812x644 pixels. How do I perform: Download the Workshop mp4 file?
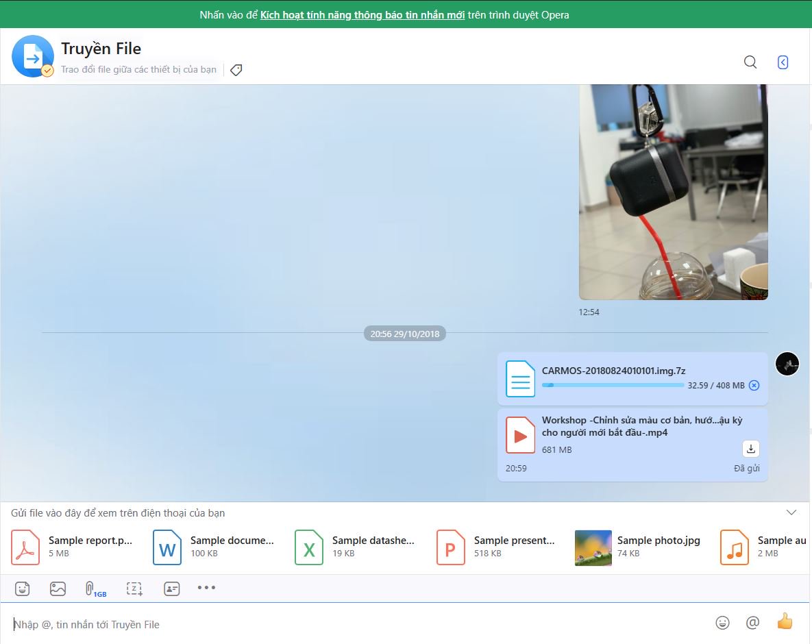tap(750, 449)
